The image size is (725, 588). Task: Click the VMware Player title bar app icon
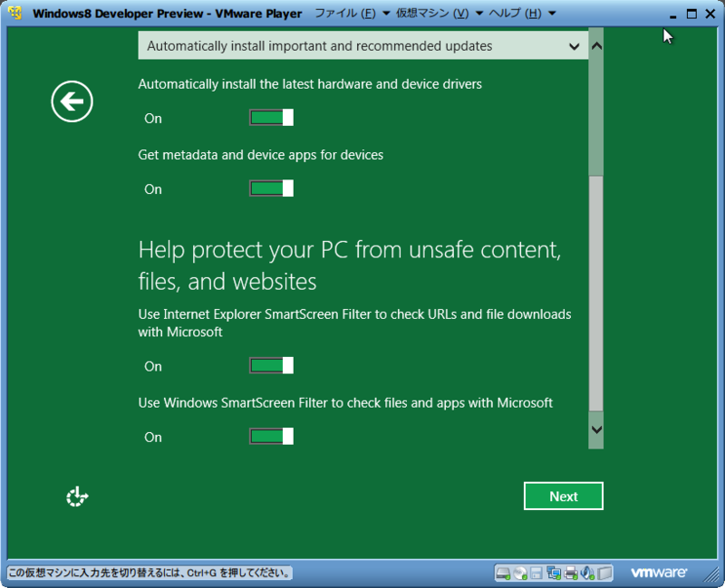pos(14,13)
